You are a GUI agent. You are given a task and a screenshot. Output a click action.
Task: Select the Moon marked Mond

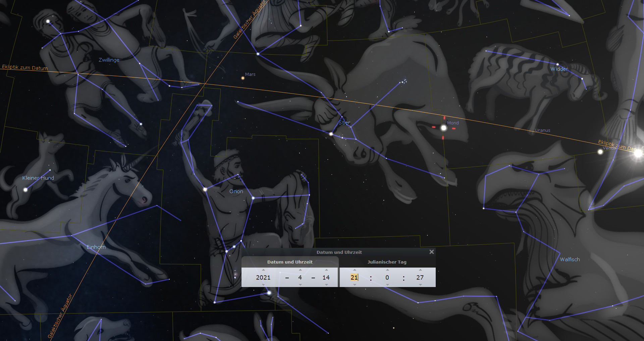coord(444,128)
